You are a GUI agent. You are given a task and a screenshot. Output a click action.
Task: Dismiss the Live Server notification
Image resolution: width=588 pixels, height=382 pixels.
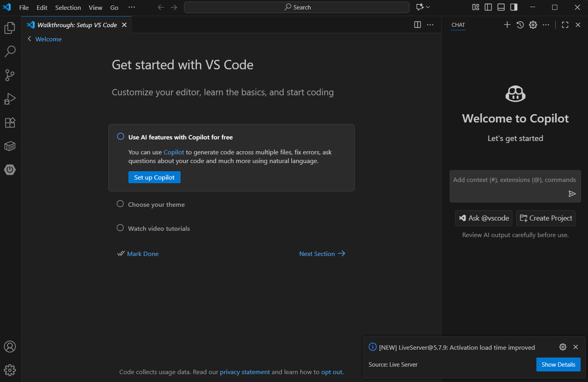click(x=576, y=347)
